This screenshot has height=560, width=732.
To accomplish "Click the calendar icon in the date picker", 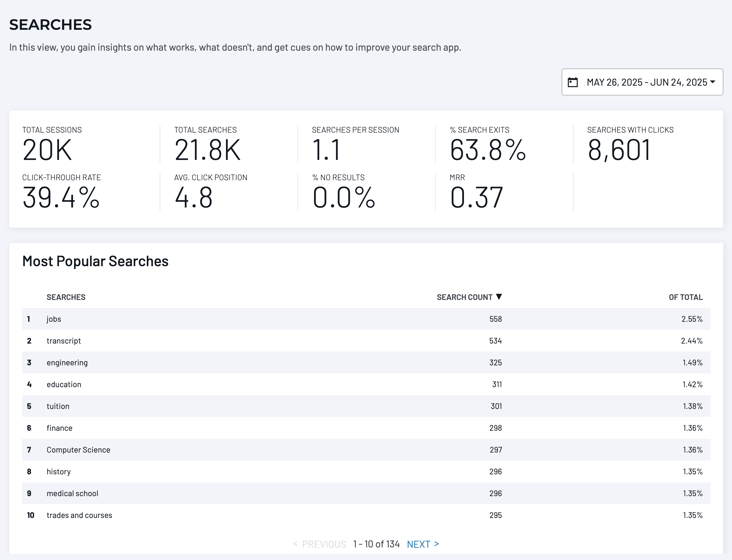I will pos(573,82).
